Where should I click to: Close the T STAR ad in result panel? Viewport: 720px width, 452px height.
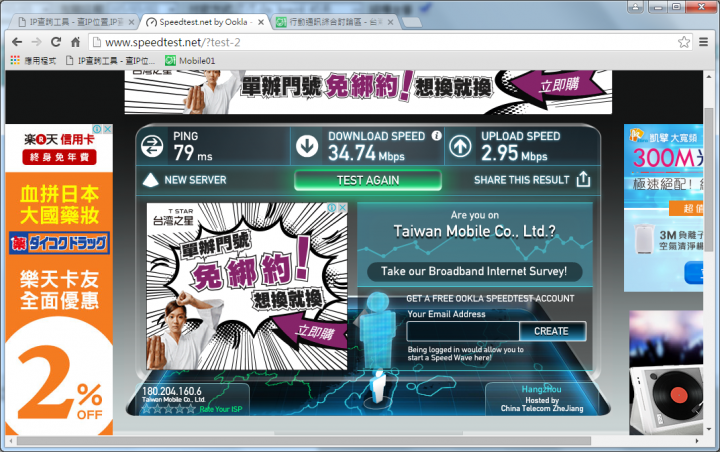coord(343,208)
